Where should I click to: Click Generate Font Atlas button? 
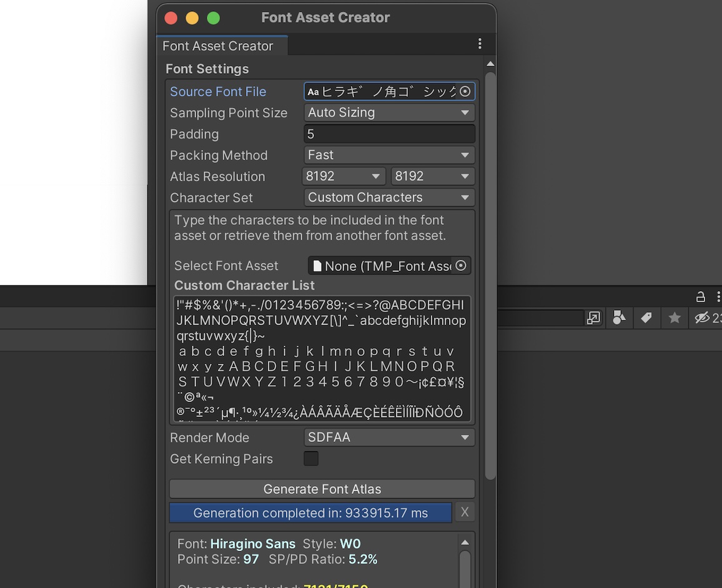point(322,489)
